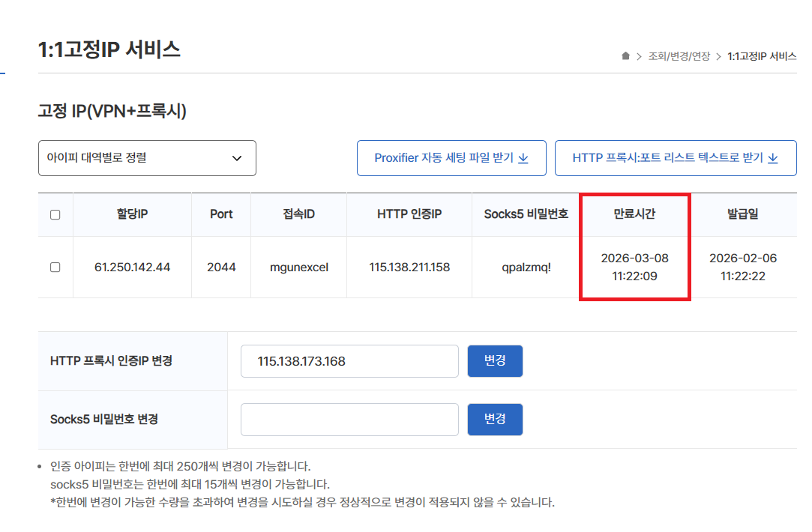Screen dimensions: 812x532
Task: Click the chevron arrow of sort dropdown
Action: click(237, 158)
